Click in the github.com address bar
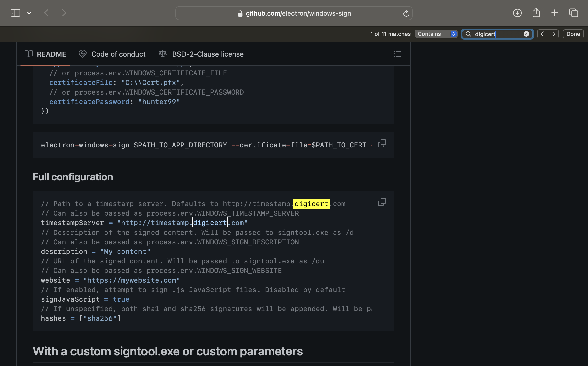Viewport: 588px width, 366px height. tap(298, 13)
